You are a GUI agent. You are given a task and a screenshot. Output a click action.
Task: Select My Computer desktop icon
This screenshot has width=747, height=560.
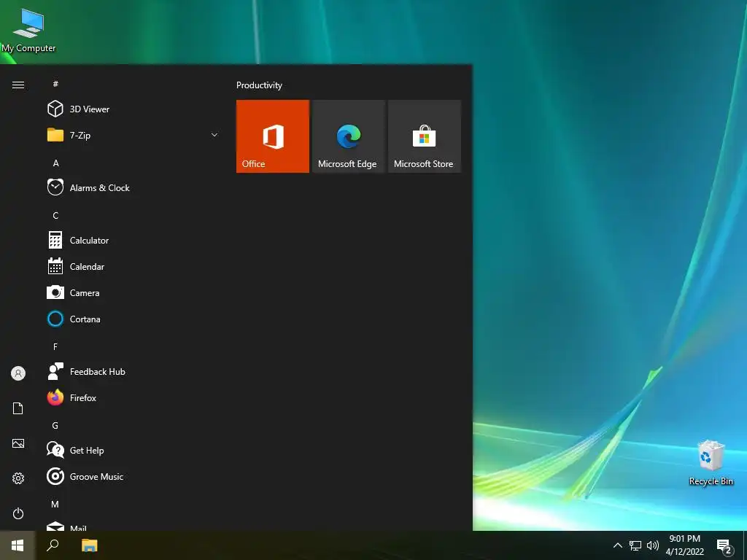[28, 31]
